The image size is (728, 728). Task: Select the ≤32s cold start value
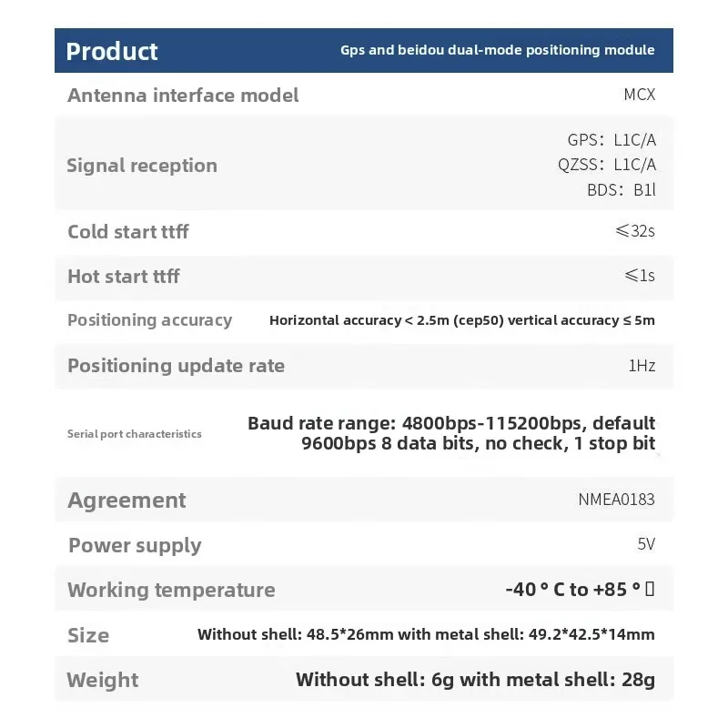click(635, 231)
